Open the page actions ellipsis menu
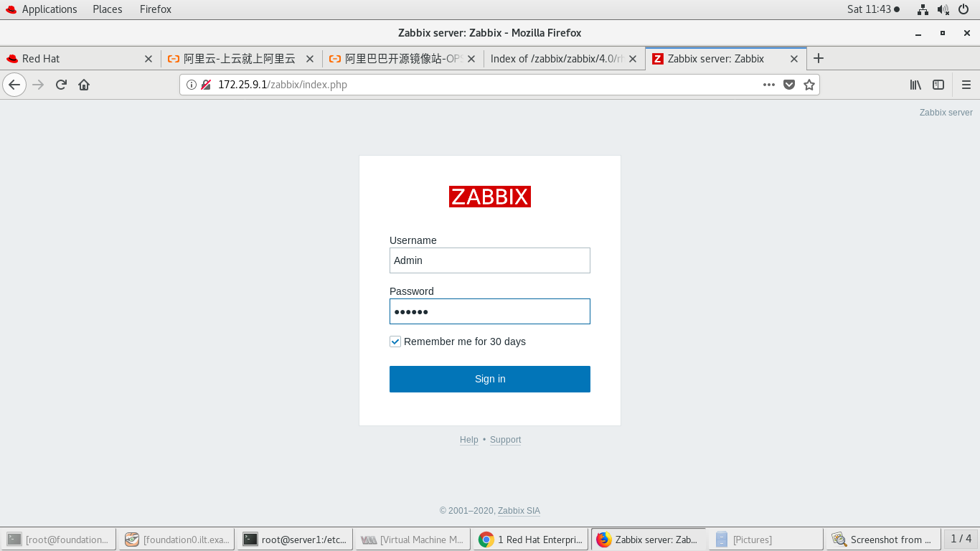The image size is (980, 551). pos(768,84)
